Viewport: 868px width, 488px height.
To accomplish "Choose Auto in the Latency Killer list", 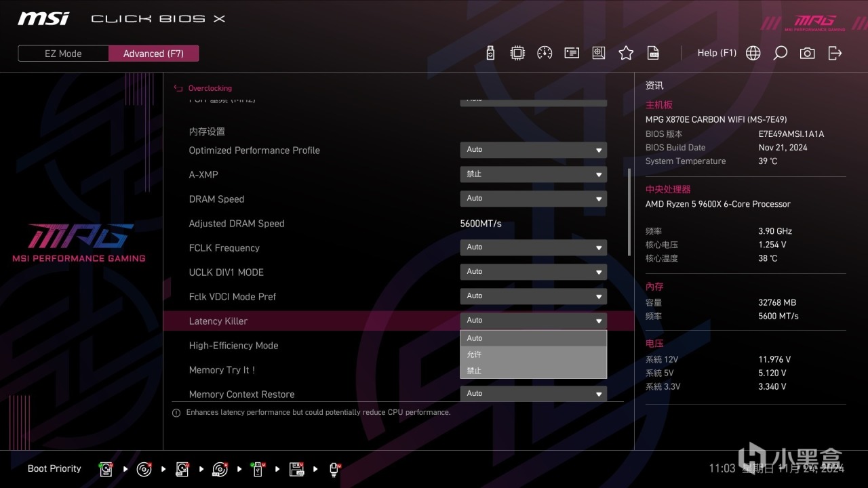I will pyautogui.click(x=534, y=338).
